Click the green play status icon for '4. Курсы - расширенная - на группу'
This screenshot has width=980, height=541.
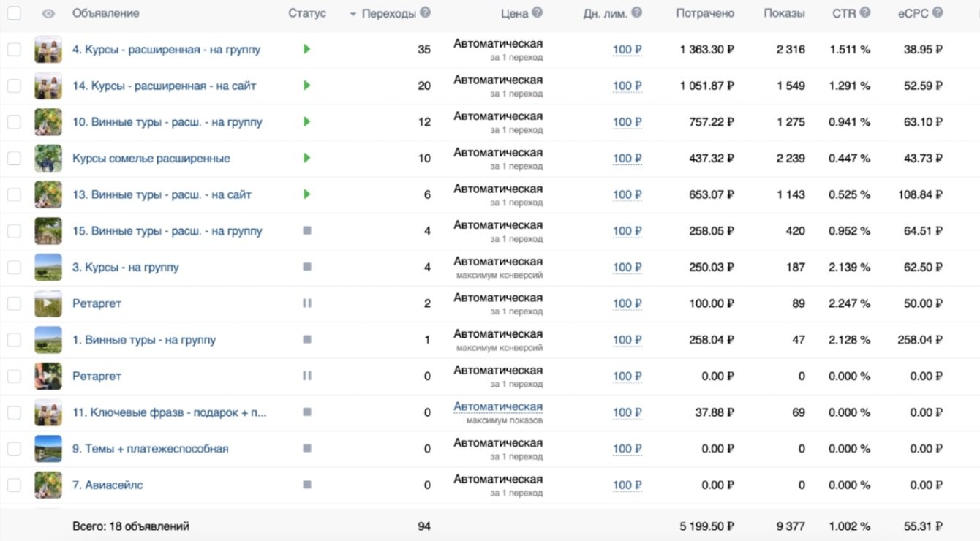(307, 49)
